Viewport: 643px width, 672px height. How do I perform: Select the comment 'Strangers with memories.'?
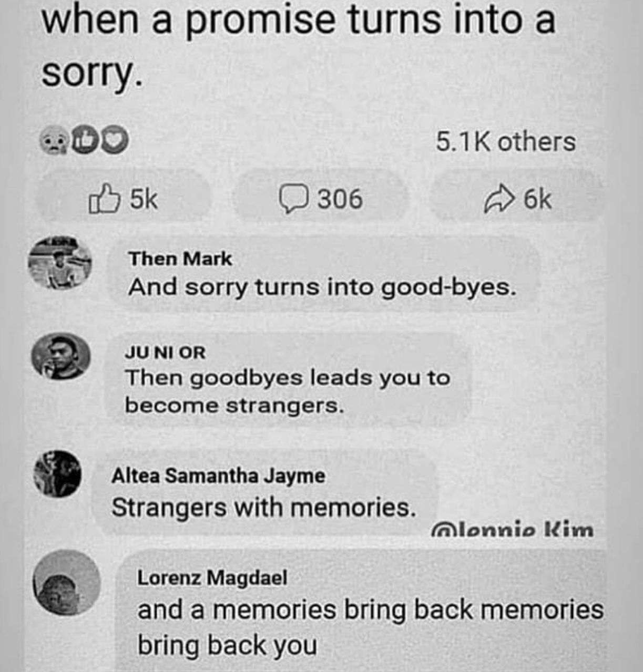[264, 508]
